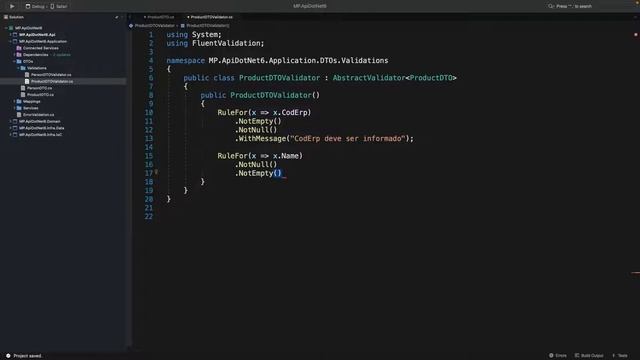
Task: Click the Run play button in the toolbar
Action: pyautogui.click(x=12, y=6)
